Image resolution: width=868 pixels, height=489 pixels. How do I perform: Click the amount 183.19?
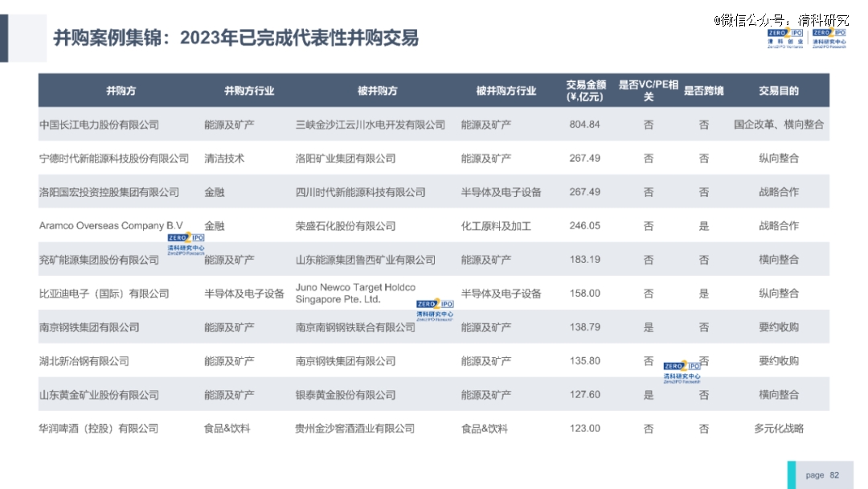click(x=584, y=260)
